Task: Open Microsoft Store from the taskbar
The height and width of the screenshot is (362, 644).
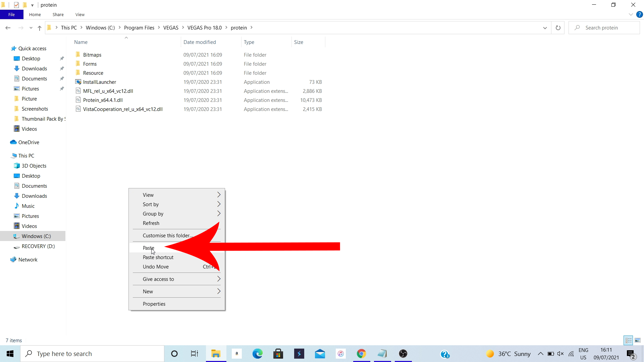Action: [x=278, y=354]
